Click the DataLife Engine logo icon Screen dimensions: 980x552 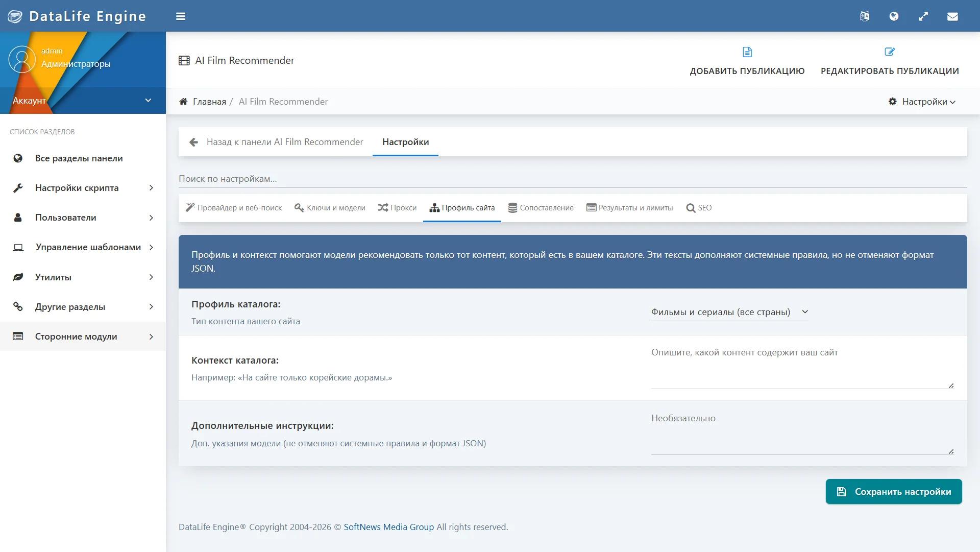click(x=15, y=16)
